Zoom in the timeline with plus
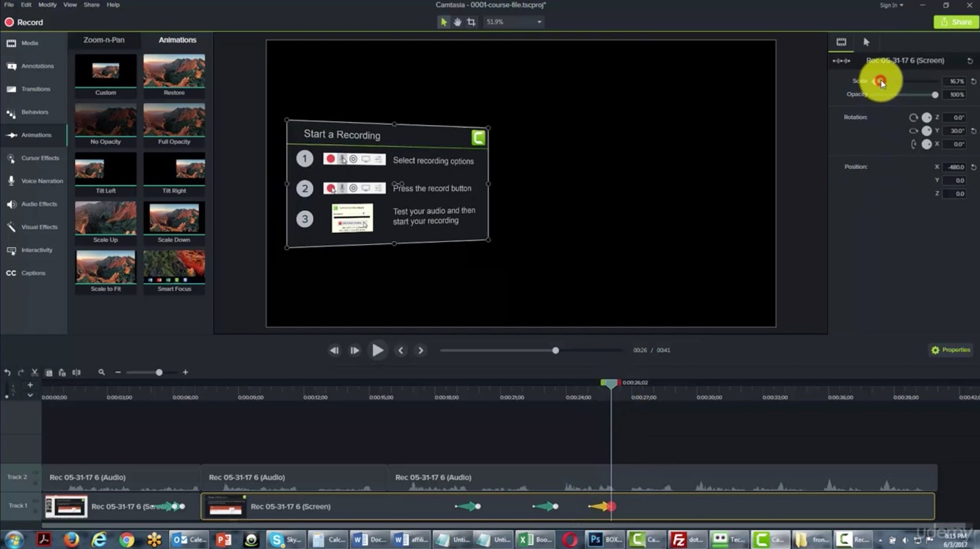This screenshot has height=549, width=980. (x=186, y=373)
